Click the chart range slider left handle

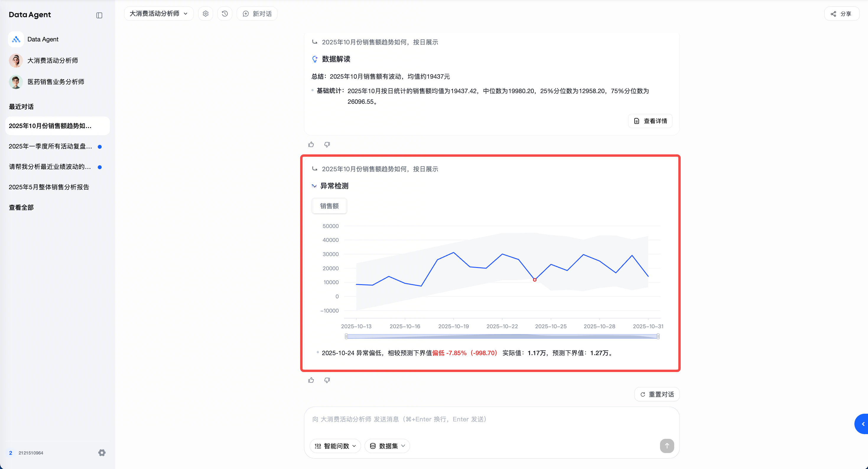346,336
